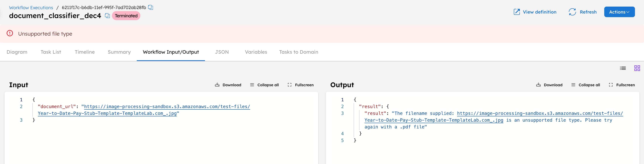The image size is (644, 164).
Task: Select the Timeline tab
Action: pyautogui.click(x=85, y=52)
